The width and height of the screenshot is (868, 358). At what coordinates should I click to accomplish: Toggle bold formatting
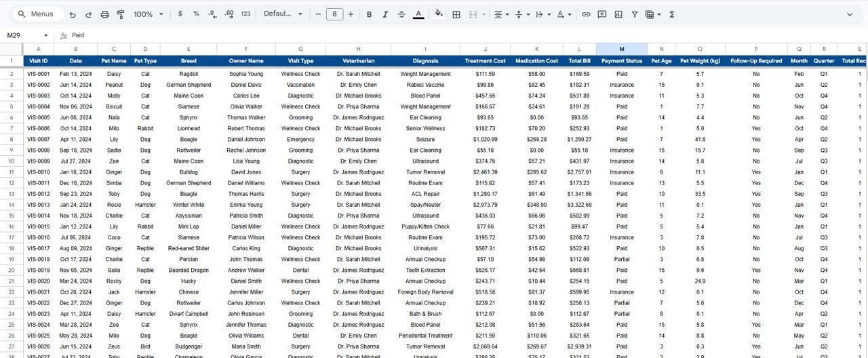click(369, 14)
